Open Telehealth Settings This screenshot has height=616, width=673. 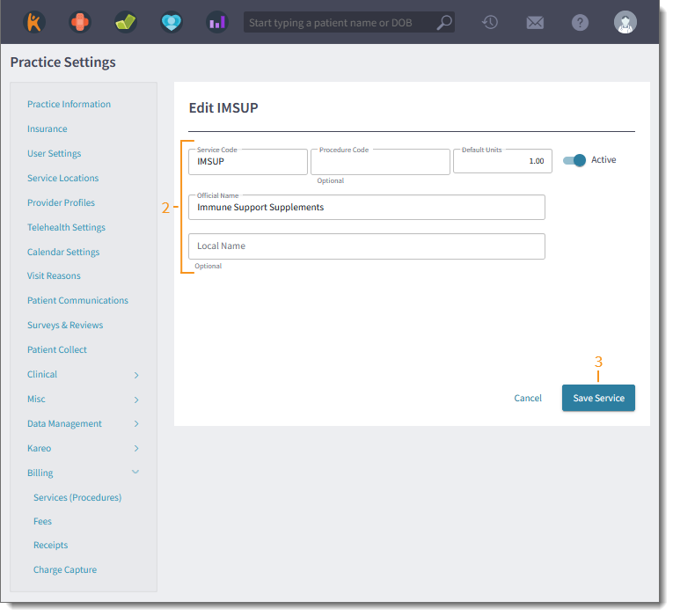point(66,227)
